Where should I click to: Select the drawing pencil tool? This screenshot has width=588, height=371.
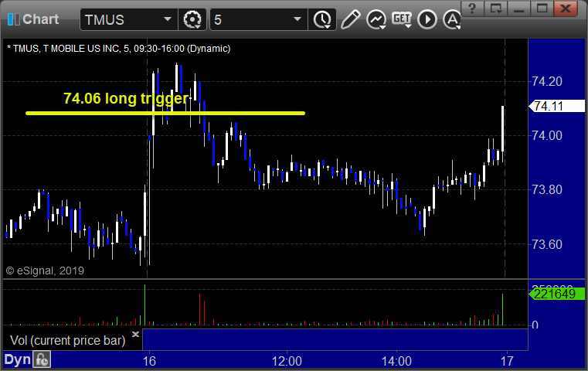(x=350, y=19)
